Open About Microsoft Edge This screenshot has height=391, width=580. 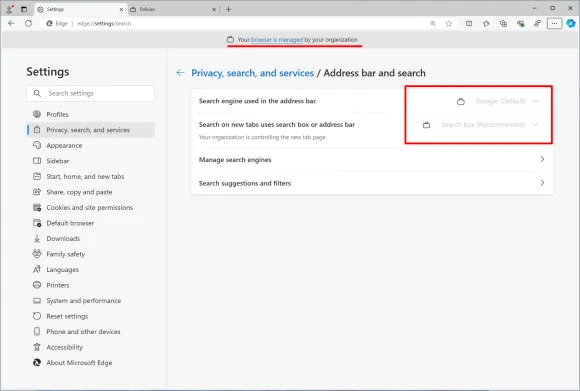[x=90, y=363]
